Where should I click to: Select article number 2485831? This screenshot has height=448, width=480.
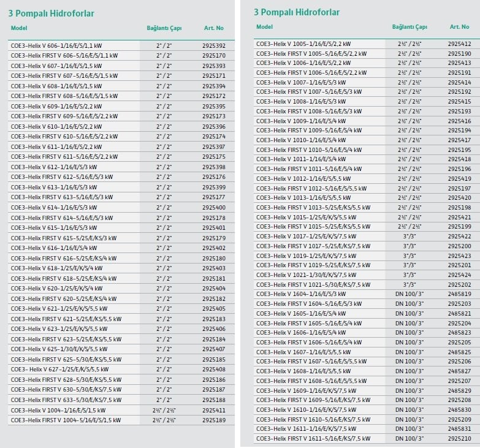[460, 429]
